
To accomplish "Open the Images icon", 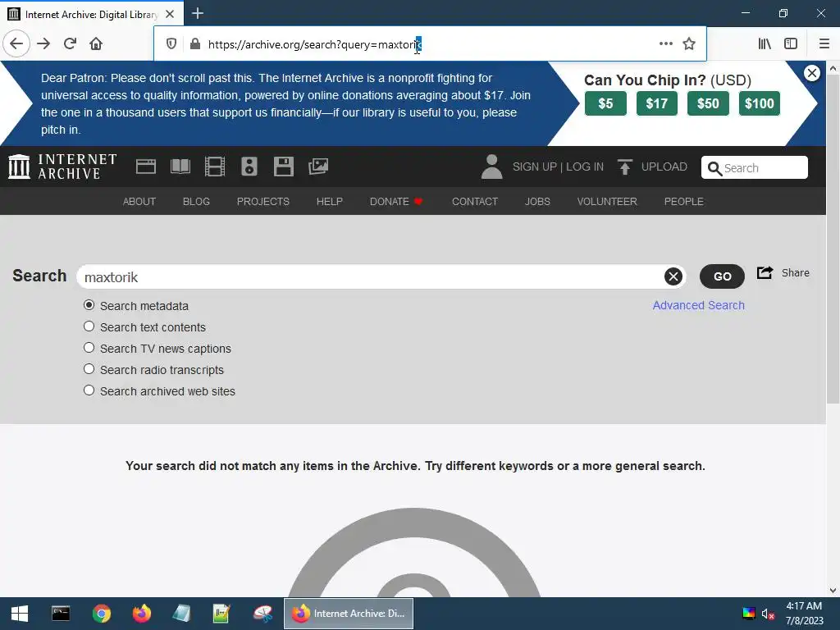I will click(318, 167).
